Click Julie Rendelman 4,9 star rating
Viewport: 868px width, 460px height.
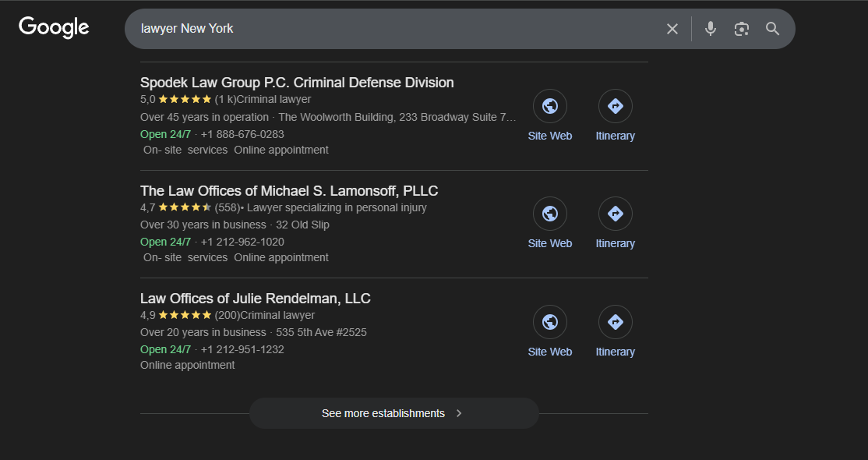[x=185, y=316]
